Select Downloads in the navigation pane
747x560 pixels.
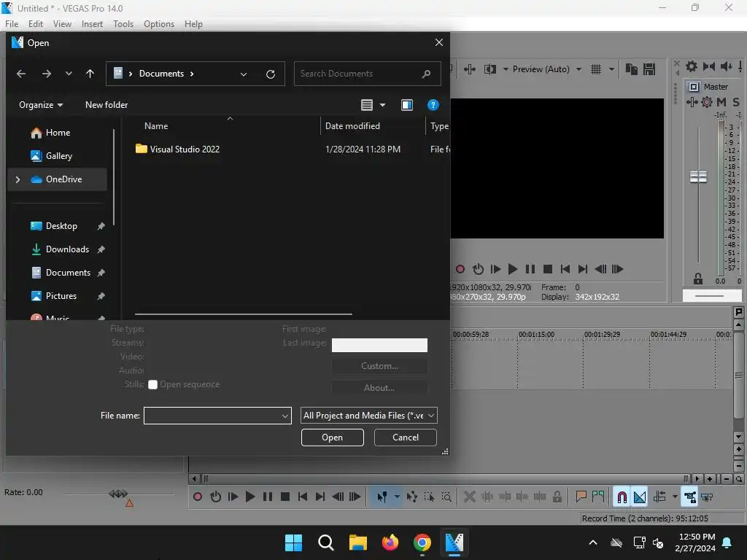tap(67, 249)
